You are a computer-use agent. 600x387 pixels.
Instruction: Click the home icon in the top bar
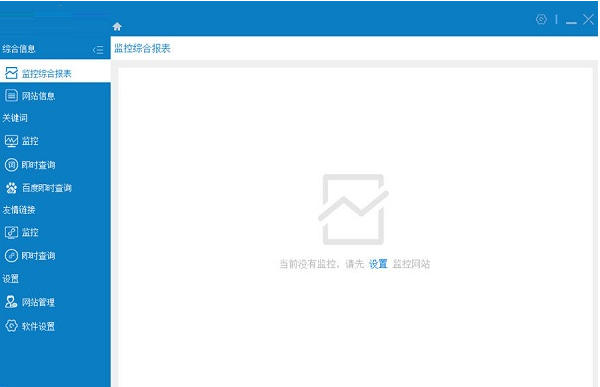click(x=117, y=26)
